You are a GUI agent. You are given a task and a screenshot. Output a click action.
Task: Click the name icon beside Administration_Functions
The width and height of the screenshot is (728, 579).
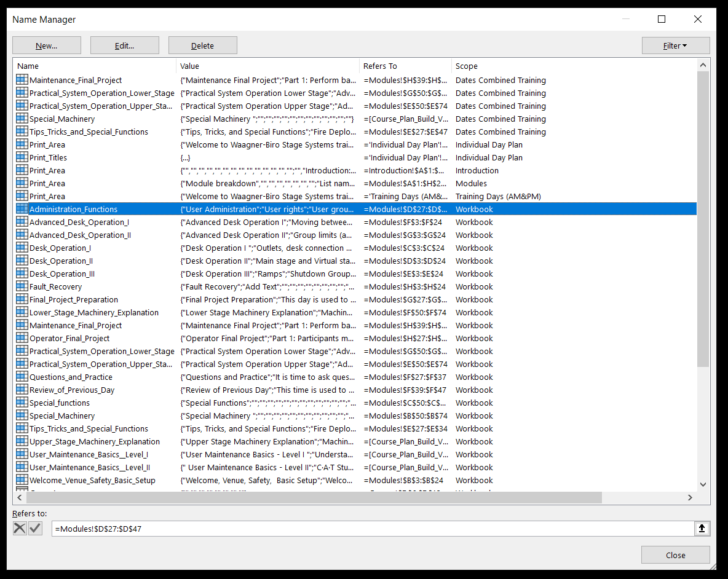(x=22, y=209)
